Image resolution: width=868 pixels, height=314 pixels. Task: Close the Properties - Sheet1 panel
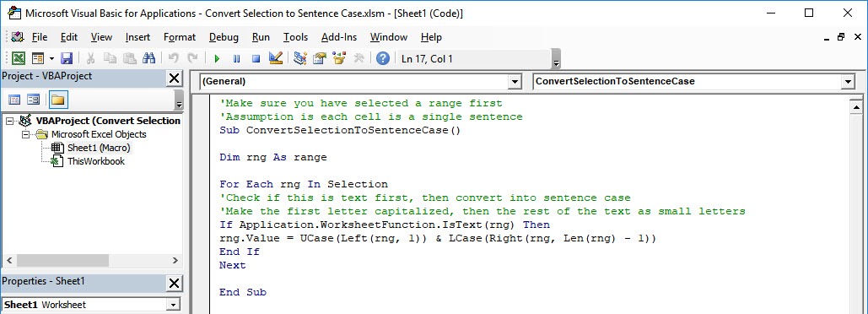tap(174, 284)
